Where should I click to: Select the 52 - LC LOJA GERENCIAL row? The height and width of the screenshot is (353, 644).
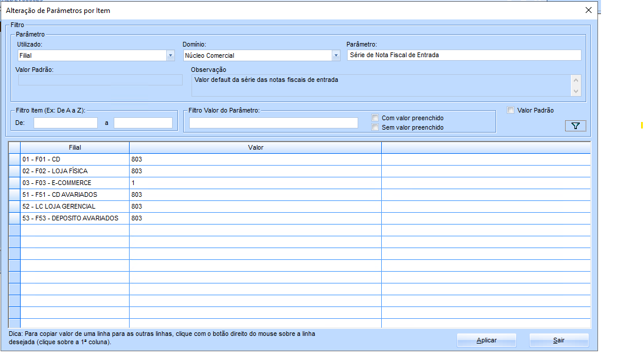[x=59, y=206]
